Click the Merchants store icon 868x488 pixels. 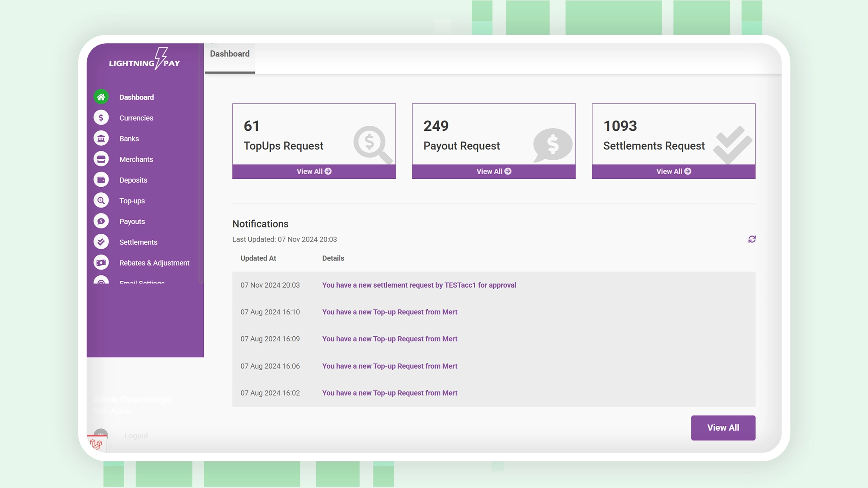[x=101, y=159]
